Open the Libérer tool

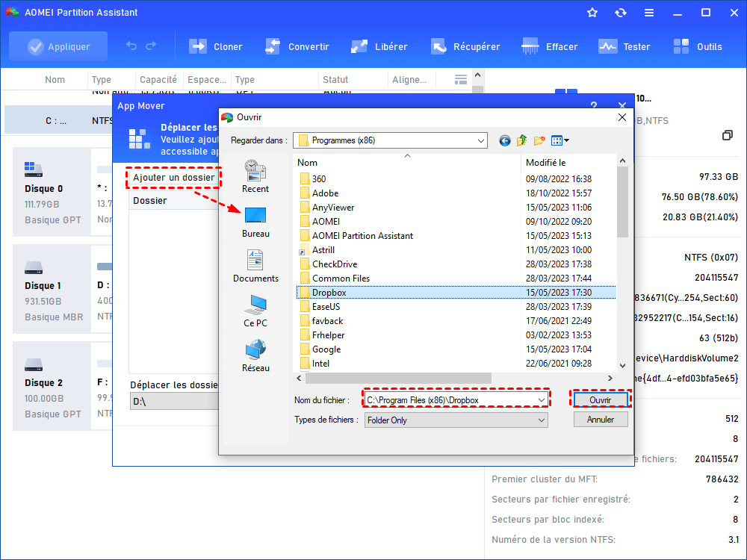[x=379, y=46]
